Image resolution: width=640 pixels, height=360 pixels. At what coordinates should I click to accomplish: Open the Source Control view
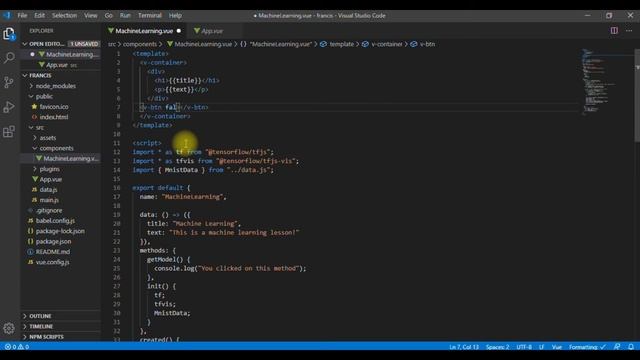coord(9,82)
